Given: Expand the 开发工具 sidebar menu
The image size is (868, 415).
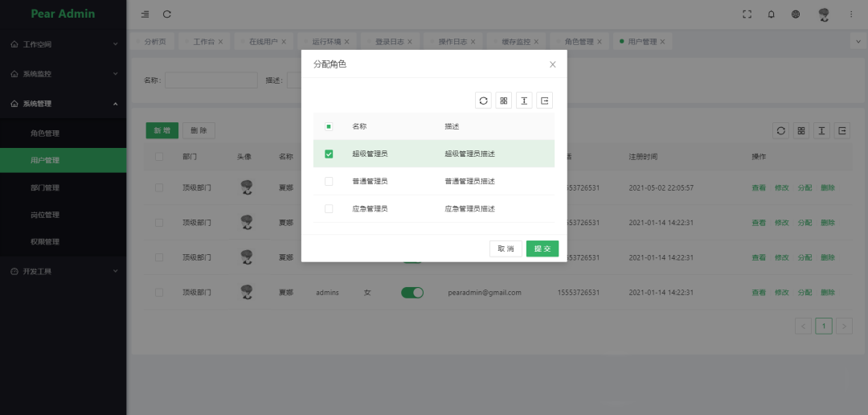Looking at the screenshot, I should (x=63, y=272).
